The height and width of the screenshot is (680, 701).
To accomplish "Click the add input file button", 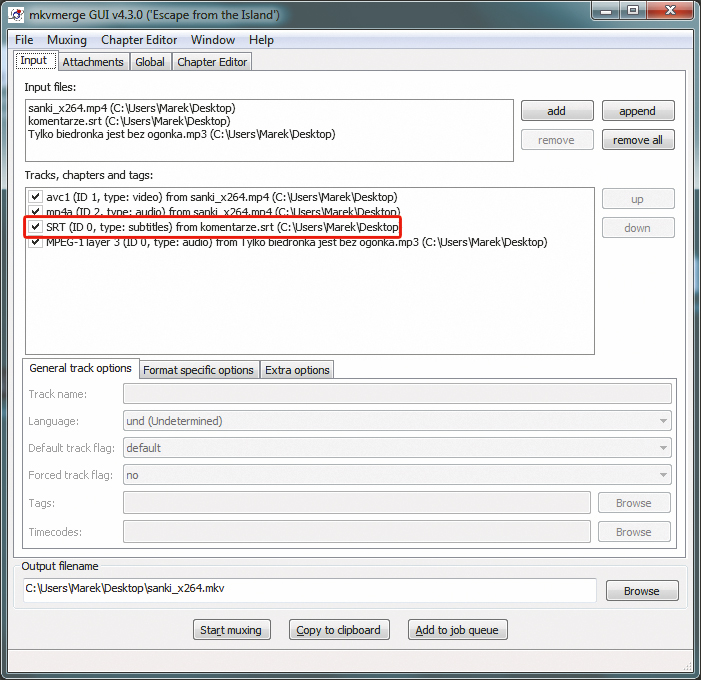I will 556,111.
